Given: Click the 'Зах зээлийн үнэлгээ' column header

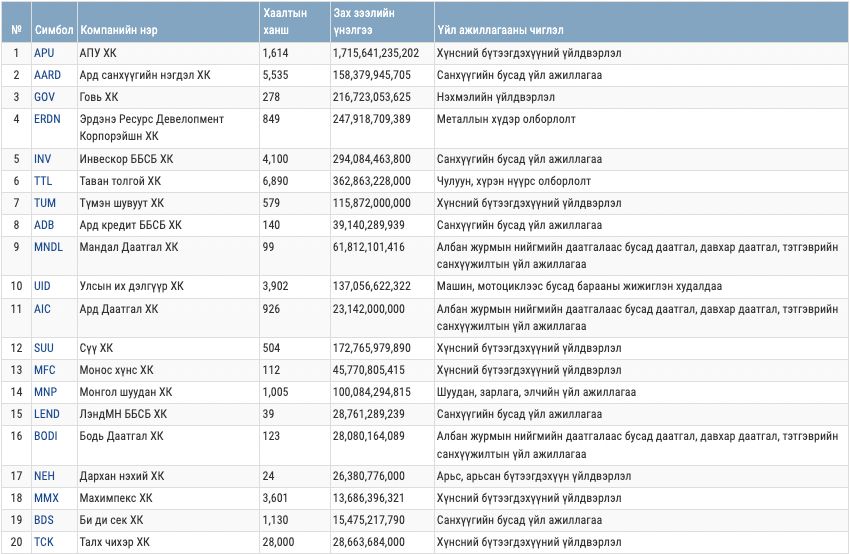Looking at the screenshot, I should tap(369, 21).
